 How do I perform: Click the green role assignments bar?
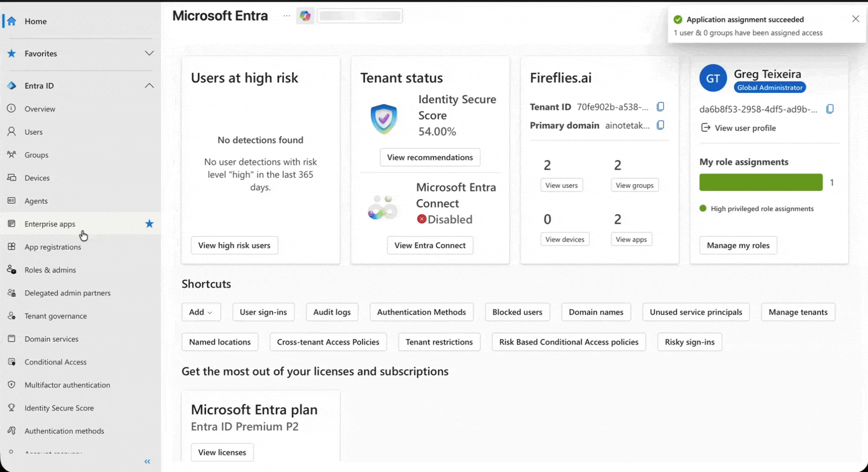click(761, 182)
